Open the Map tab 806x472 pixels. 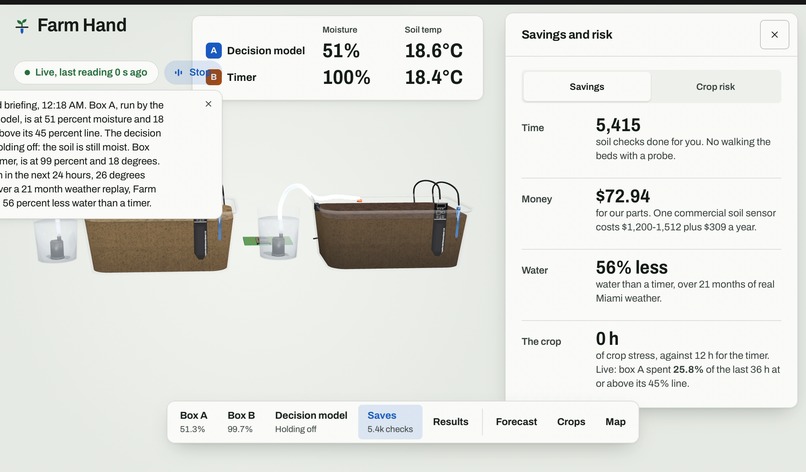click(x=615, y=422)
